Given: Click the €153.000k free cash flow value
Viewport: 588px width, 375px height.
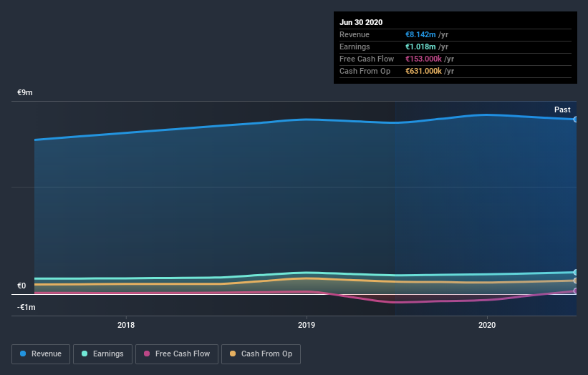Looking at the screenshot, I should click(x=423, y=59).
